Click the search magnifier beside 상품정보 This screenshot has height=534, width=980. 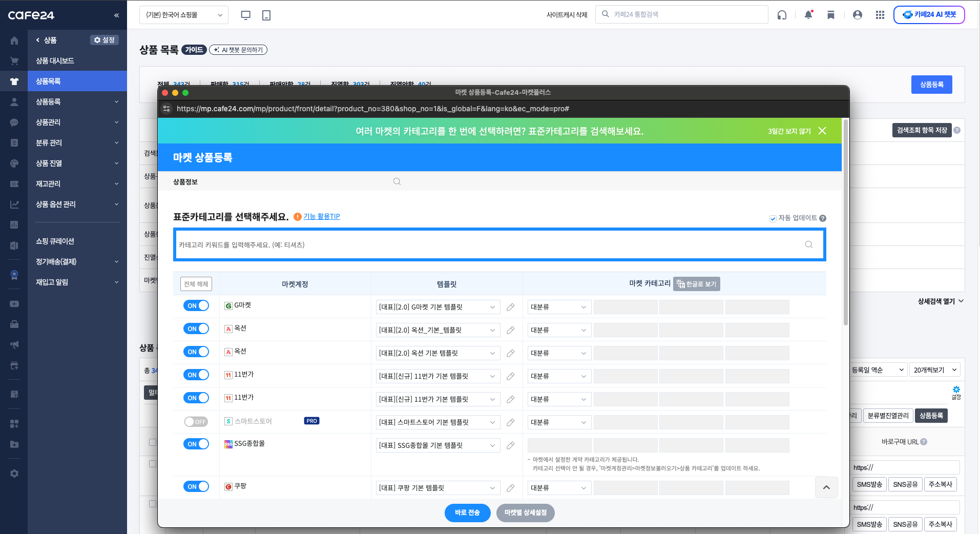(x=397, y=181)
